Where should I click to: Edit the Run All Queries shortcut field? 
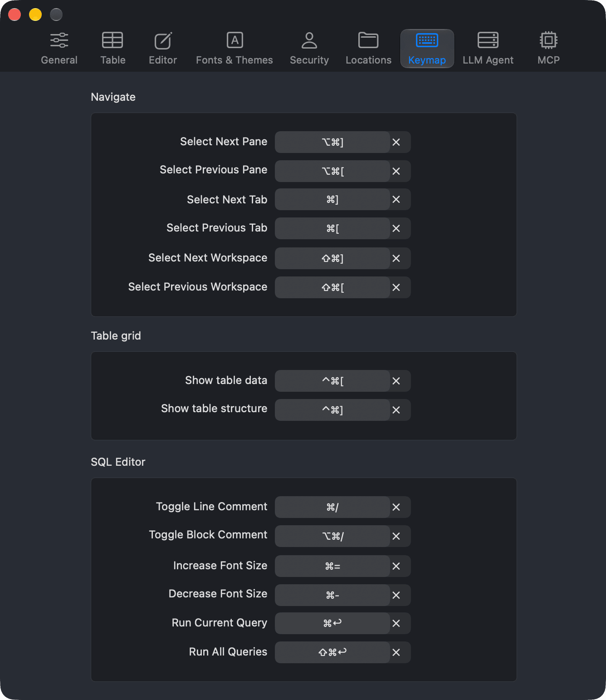(332, 652)
